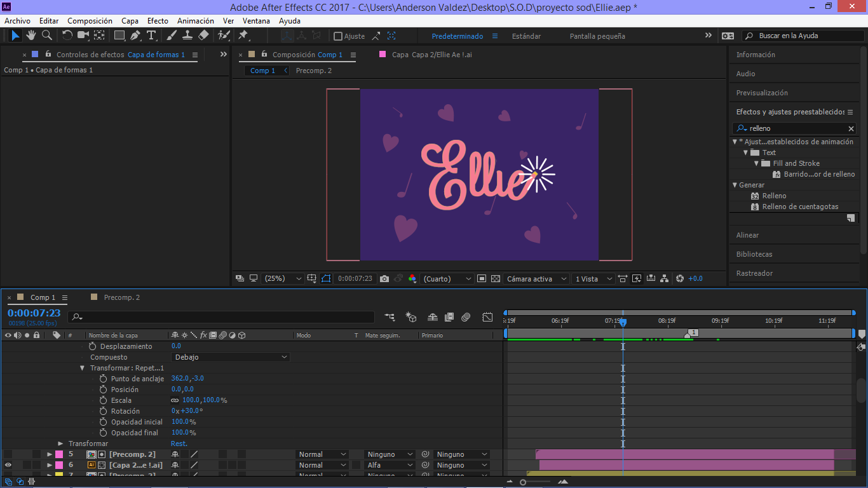Select the Estándar workspace
The height and width of the screenshot is (488, 868).
click(527, 36)
